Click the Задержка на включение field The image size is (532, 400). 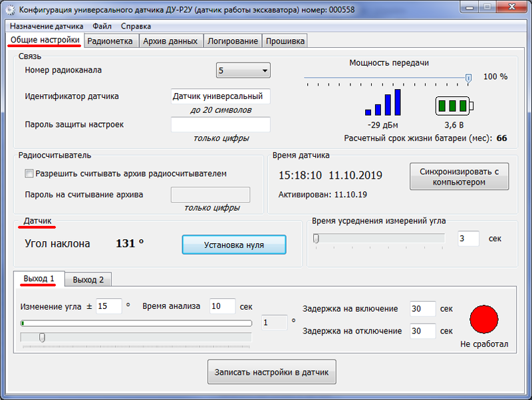click(422, 309)
